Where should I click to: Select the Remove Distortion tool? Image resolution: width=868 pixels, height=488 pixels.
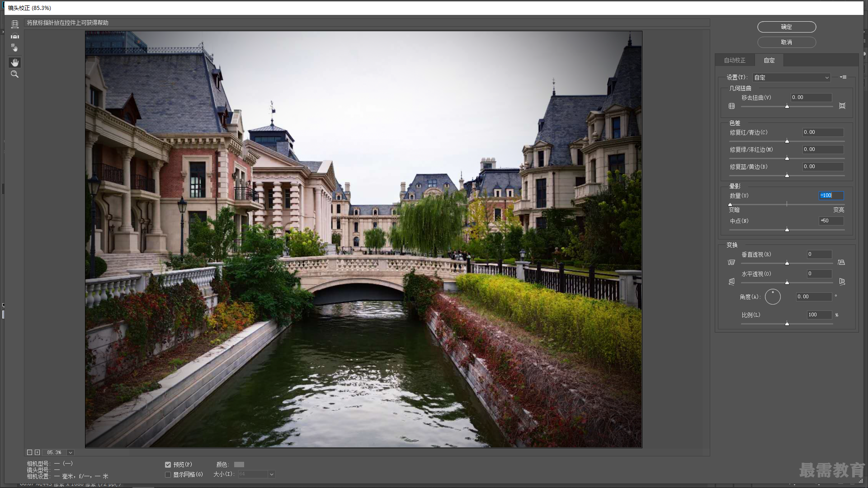[15, 24]
